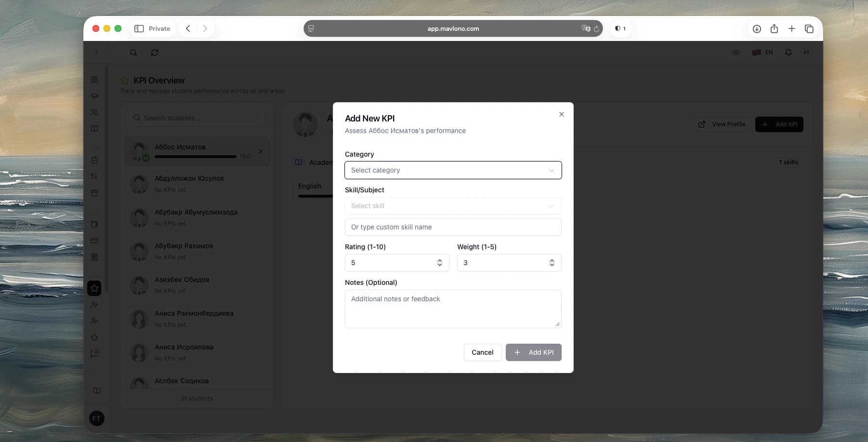This screenshot has height=442, width=868.
Task: Click the highlighted KPI star icon in sidebar
Action: (x=94, y=288)
